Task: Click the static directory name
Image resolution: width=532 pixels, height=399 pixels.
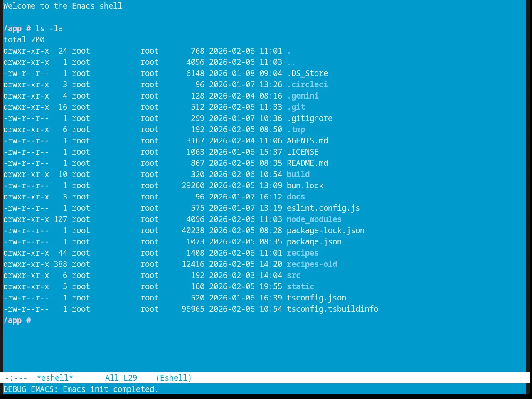Action: tap(300, 286)
